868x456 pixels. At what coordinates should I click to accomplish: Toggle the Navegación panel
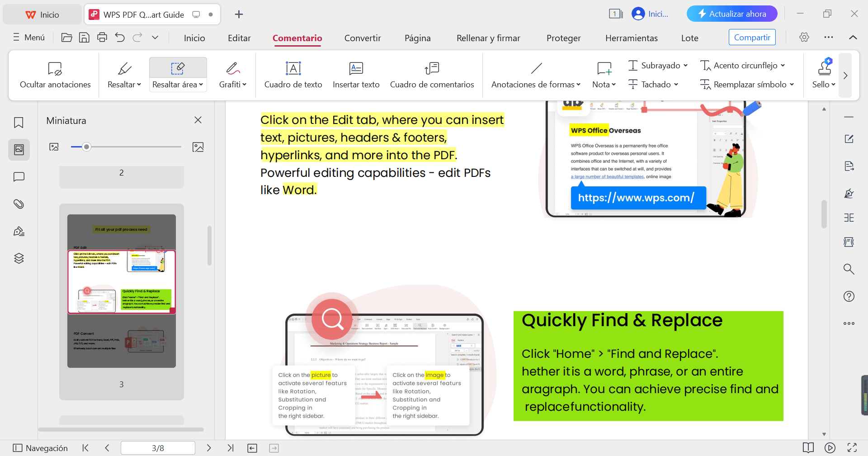pos(40,448)
